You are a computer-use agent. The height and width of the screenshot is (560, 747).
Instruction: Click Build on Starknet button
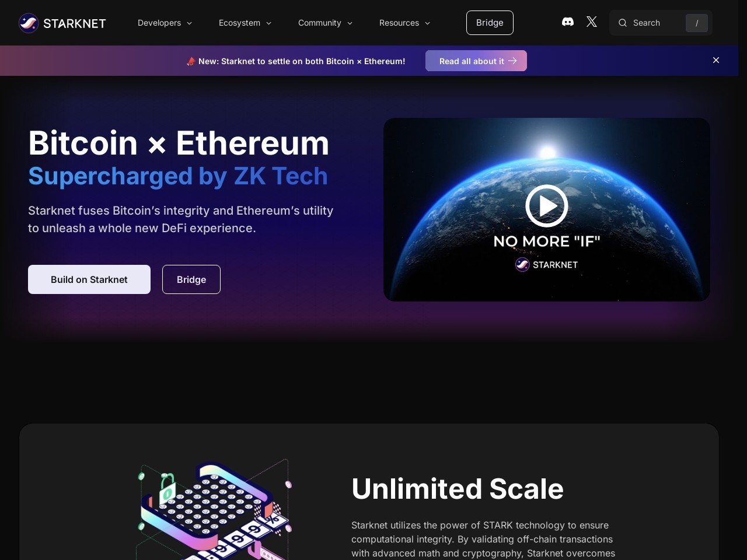89,279
